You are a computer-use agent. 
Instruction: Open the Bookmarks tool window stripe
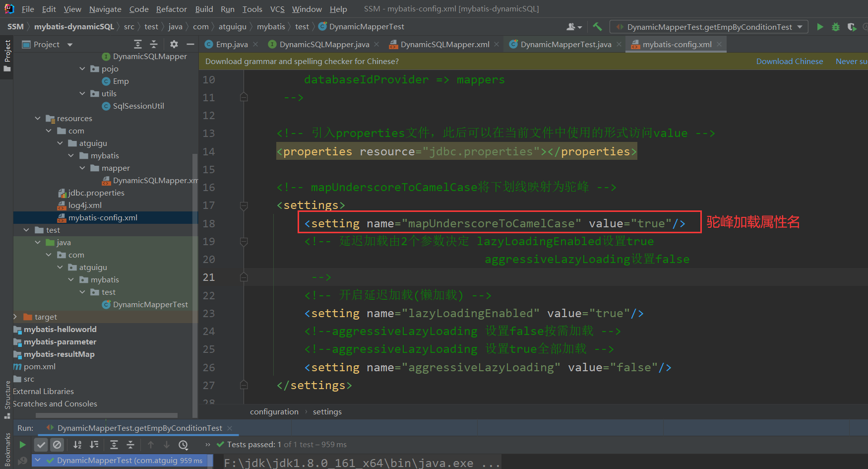(7, 451)
